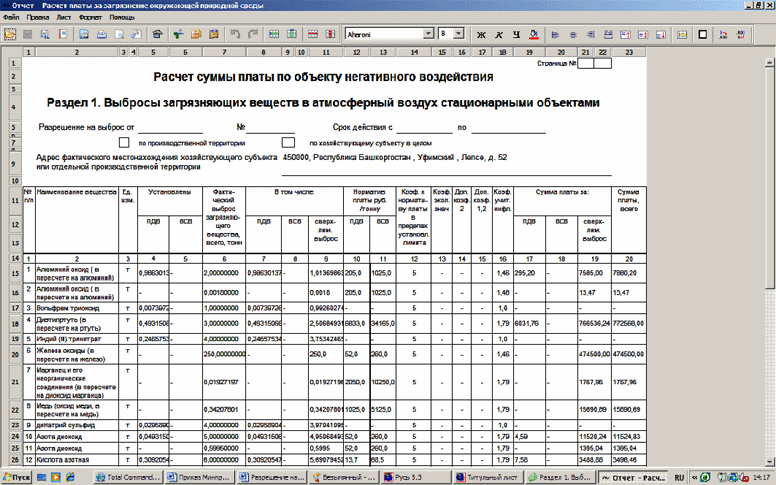Click the vertical align bottom icon

pyautogui.click(x=661, y=34)
